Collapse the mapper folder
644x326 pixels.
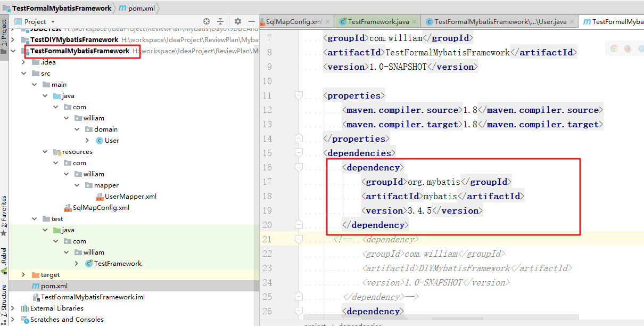(77, 185)
